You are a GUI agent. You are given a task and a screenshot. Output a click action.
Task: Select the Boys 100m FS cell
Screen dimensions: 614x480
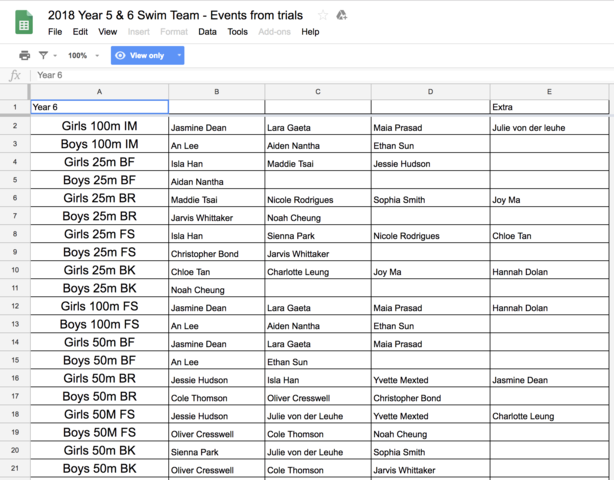[99, 324]
